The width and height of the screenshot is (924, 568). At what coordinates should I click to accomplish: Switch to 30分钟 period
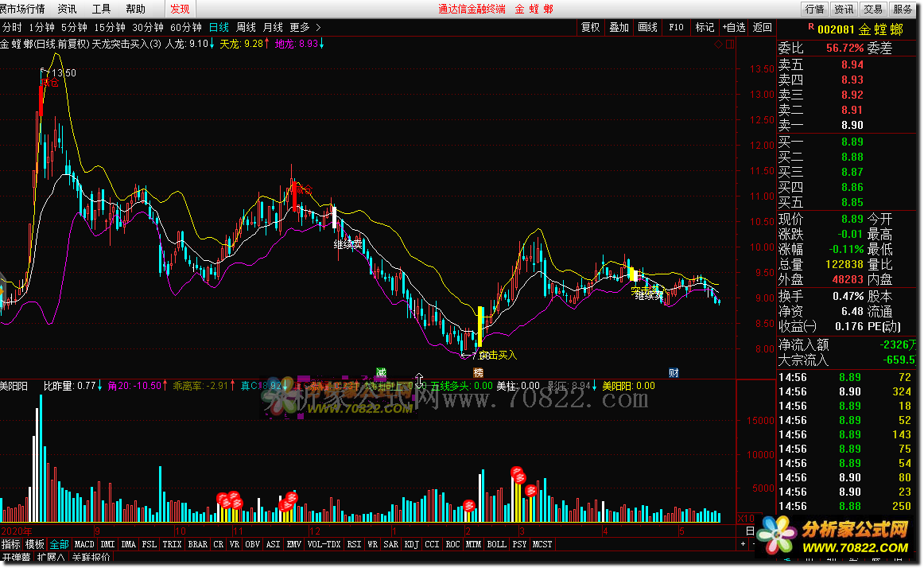click(147, 27)
